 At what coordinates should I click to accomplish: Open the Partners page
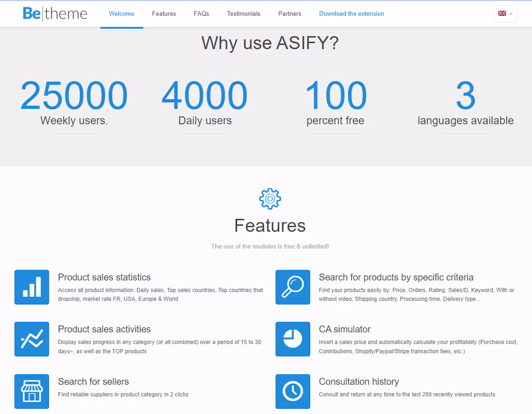coord(289,14)
